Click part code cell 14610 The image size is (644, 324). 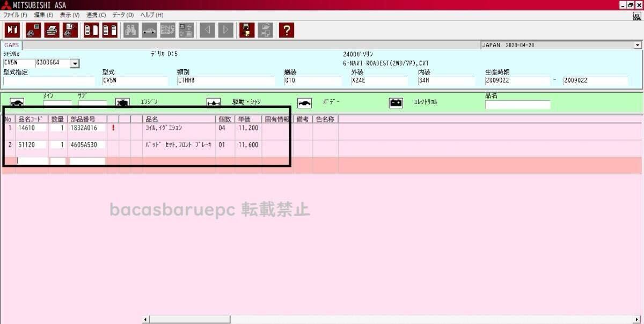click(32, 128)
